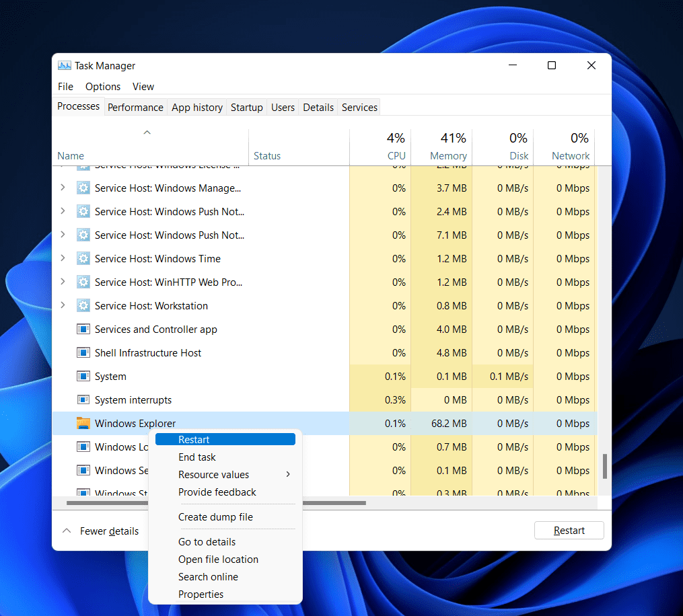This screenshot has width=683, height=616.
Task: Switch to the Services tab
Action: point(359,107)
